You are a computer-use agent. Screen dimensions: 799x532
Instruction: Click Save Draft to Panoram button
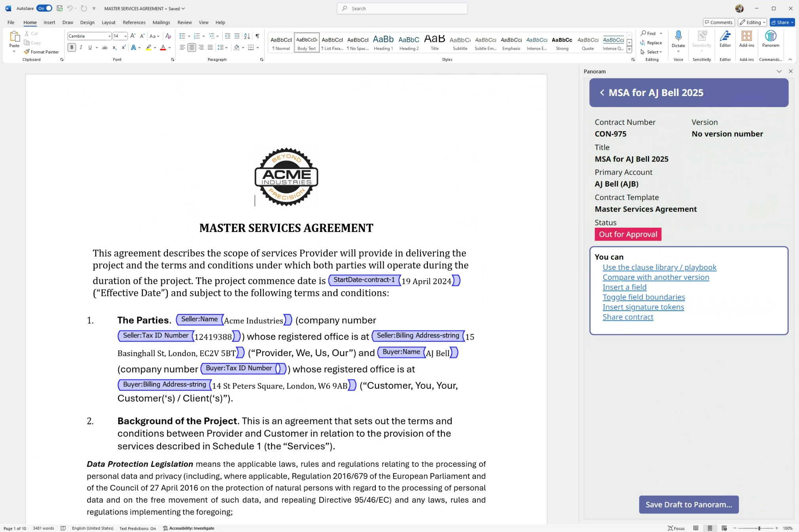(x=689, y=504)
